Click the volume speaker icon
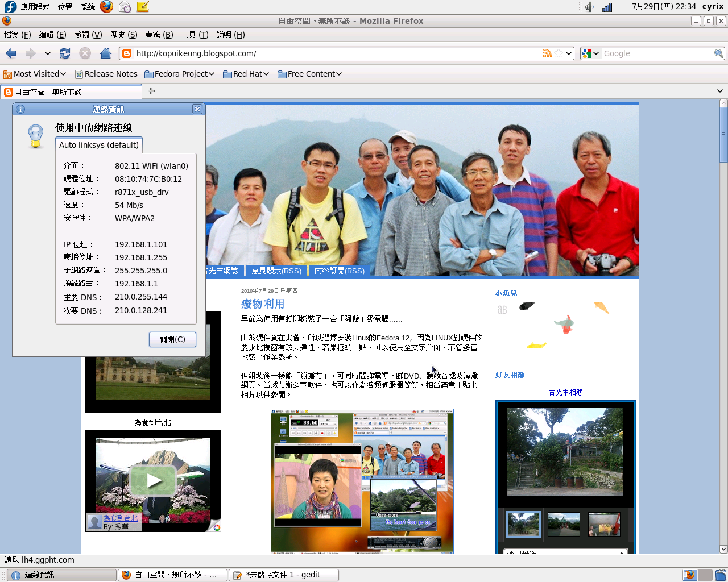 [589, 7]
